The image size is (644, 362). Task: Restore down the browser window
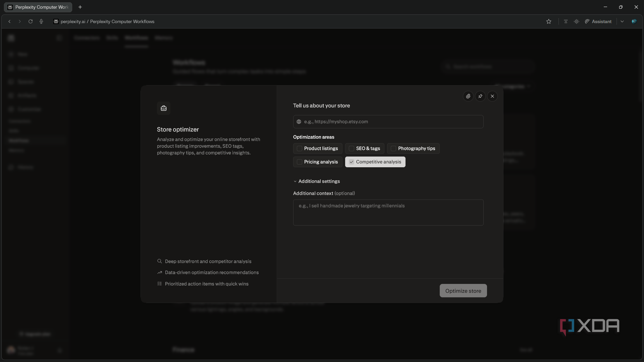tap(621, 7)
